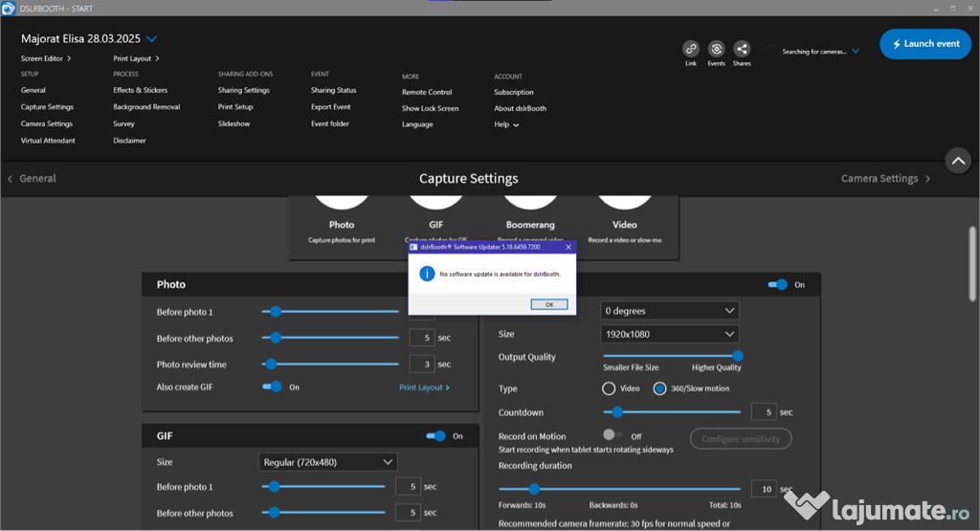The height and width of the screenshot is (531, 980).
Task: Select the GIF capture mode circle
Action: pos(435,202)
